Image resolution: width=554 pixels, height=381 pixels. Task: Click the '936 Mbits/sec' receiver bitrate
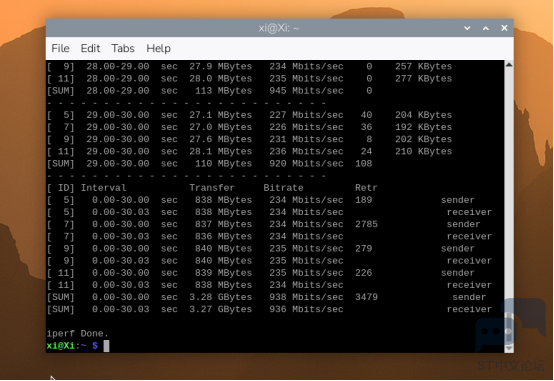(x=306, y=309)
